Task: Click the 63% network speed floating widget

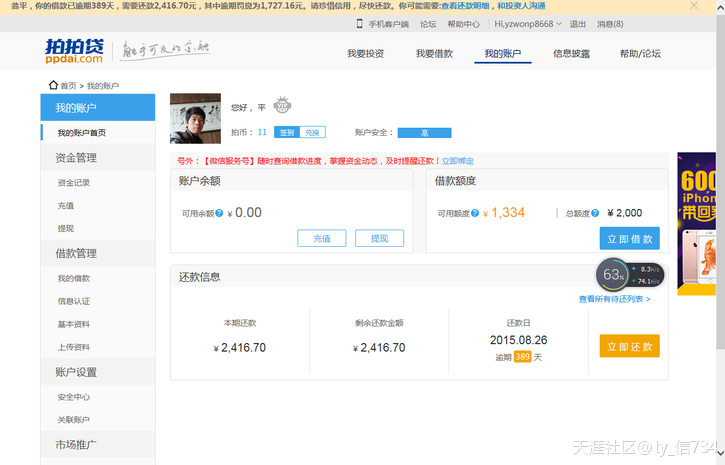Action: click(613, 275)
